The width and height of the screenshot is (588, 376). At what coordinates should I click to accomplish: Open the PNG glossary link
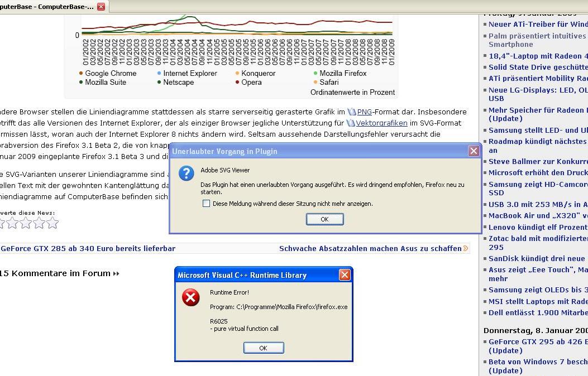pyautogui.click(x=364, y=112)
